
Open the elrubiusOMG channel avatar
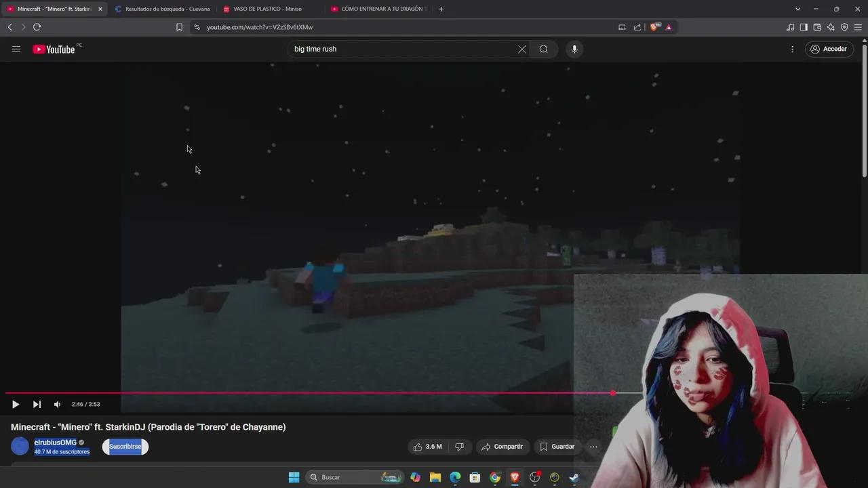click(x=20, y=446)
